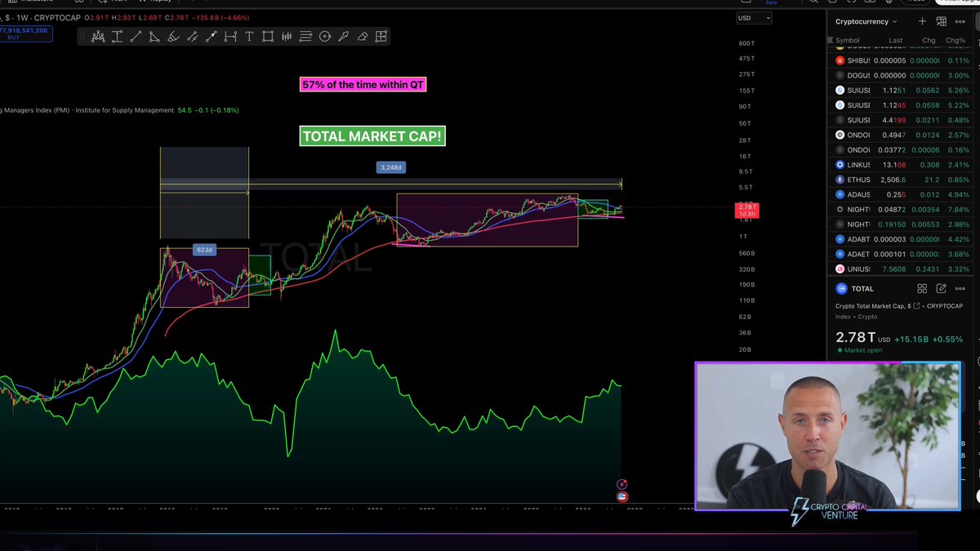Viewport: 980px width, 551px height.
Task: Select the Text tool
Action: [x=249, y=36]
